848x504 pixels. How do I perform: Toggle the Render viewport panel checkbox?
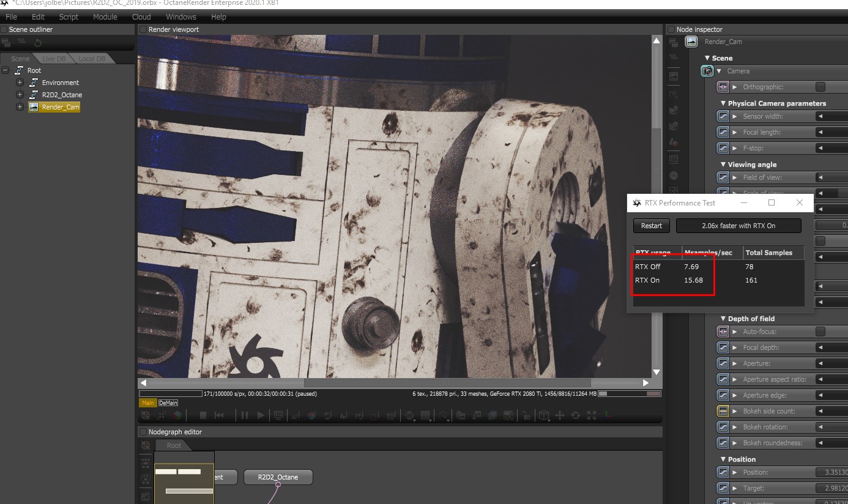(x=144, y=29)
